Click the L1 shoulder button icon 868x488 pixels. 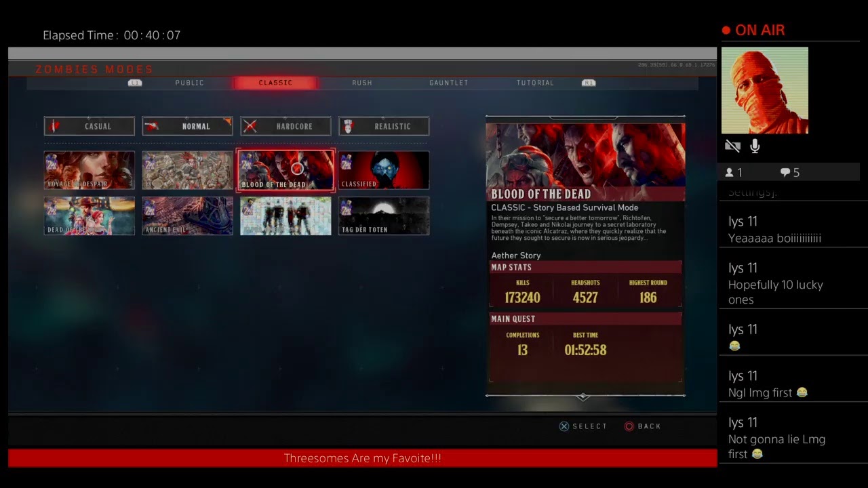tap(134, 83)
